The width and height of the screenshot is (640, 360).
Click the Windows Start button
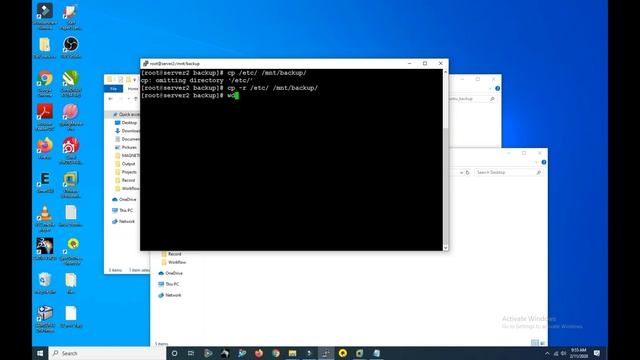point(40,353)
